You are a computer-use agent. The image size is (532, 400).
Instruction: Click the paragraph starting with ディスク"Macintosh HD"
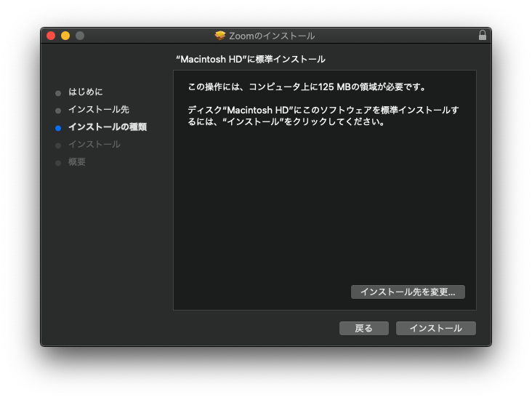coord(323,116)
